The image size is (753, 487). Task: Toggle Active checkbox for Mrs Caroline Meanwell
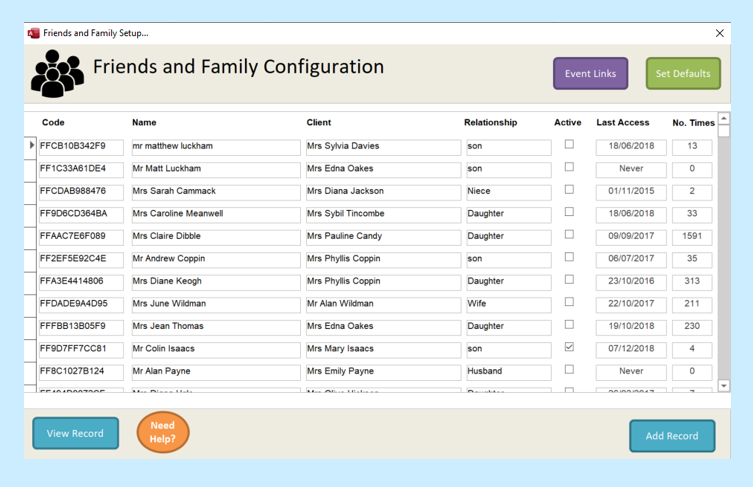[x=569, y=212]
